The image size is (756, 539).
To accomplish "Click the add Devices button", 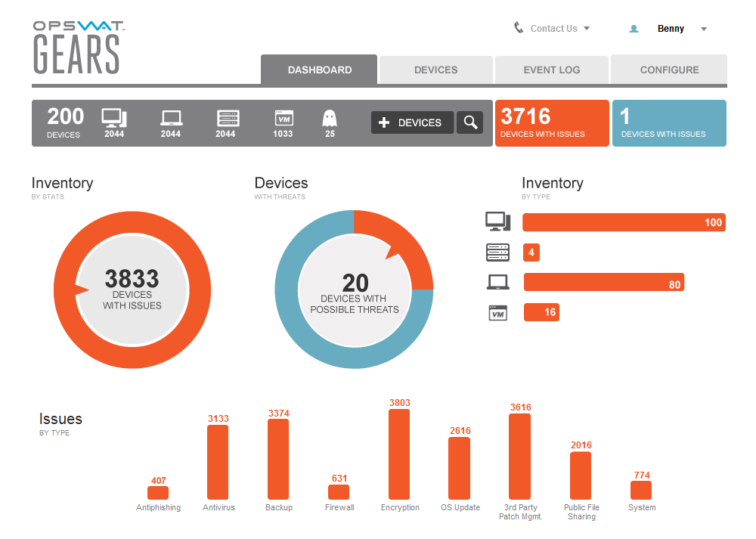I will [412, 122].
